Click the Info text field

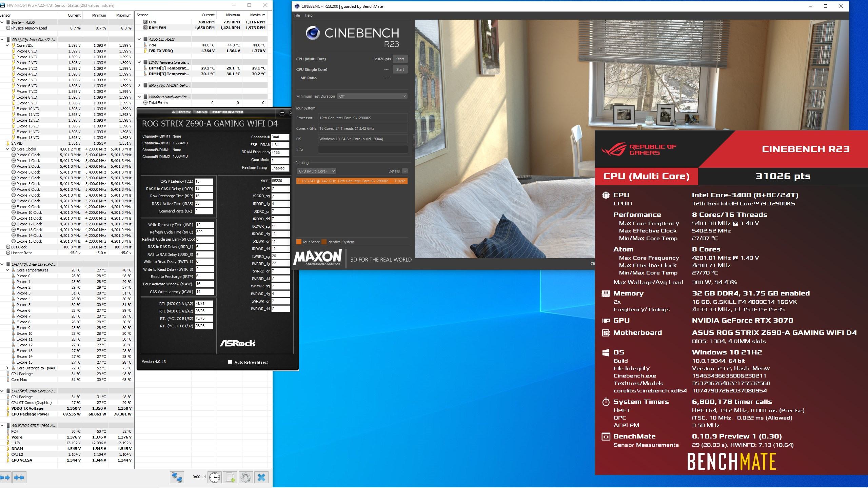362,149
